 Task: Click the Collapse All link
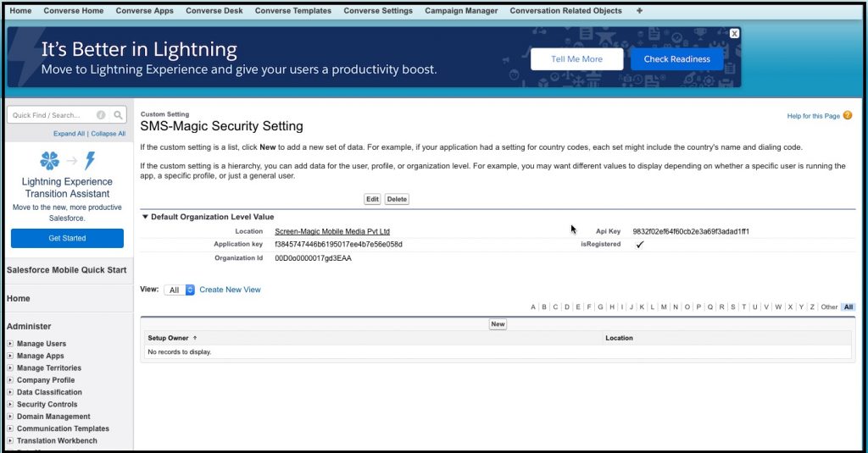[108, 134]
